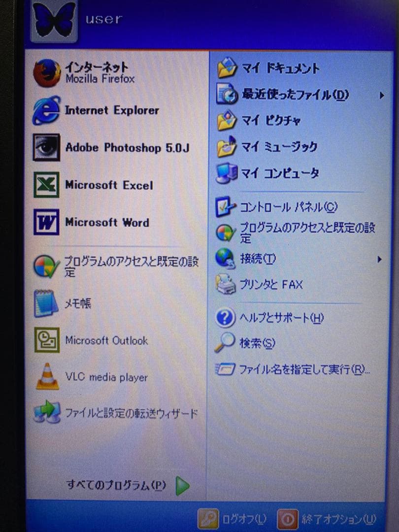Click すべてのプログラム(P) text
This screenshot has width=399, height=532.
[x=116, y=485]
